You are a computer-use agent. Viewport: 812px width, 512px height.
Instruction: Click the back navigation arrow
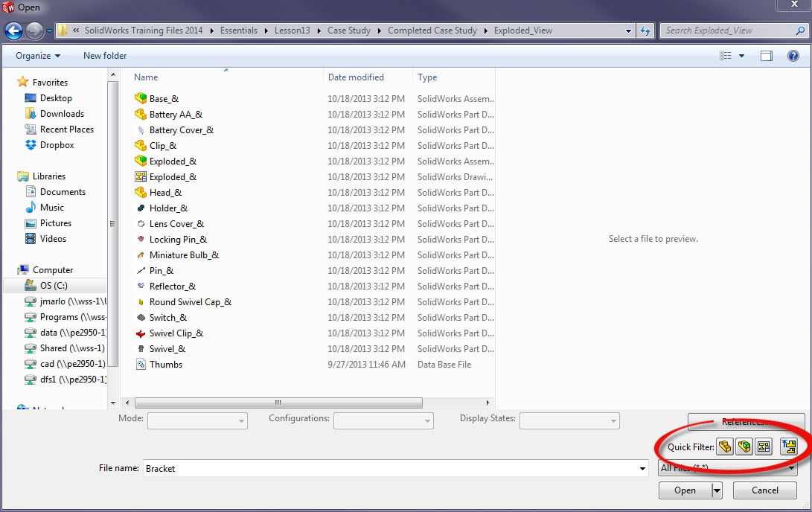(13, 31)
